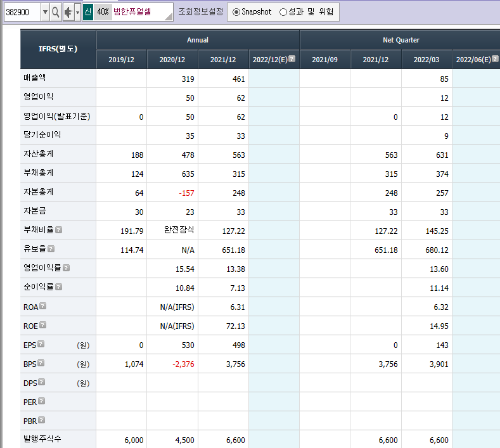The height and width of the screenshot is (448, 500).
Task: Click the 당기순이익 row label
Action: tap(42, 135)
